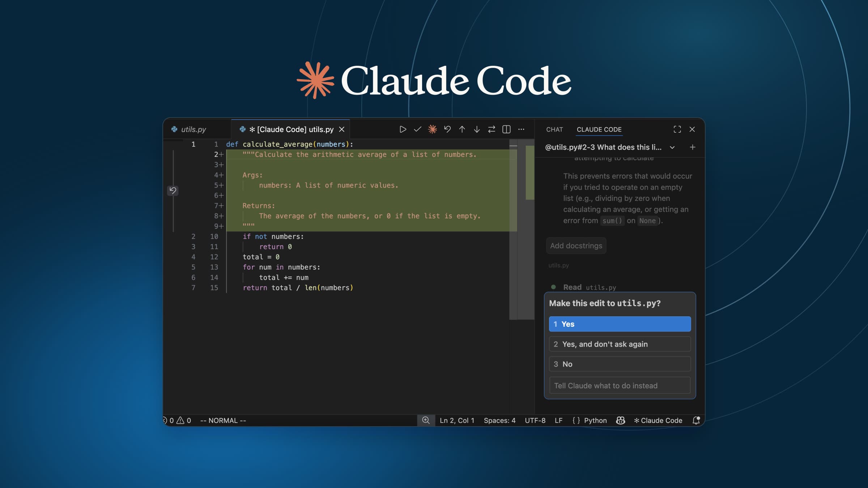The image size is (868, 488).
Task: Click the added docstring line "Returns:"
Action: click(259, 206)
